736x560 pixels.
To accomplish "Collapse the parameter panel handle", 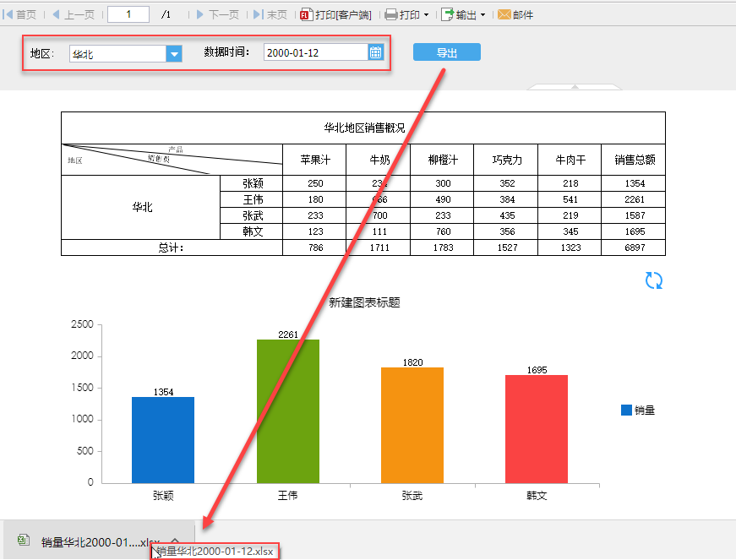I will coord(575,87).
